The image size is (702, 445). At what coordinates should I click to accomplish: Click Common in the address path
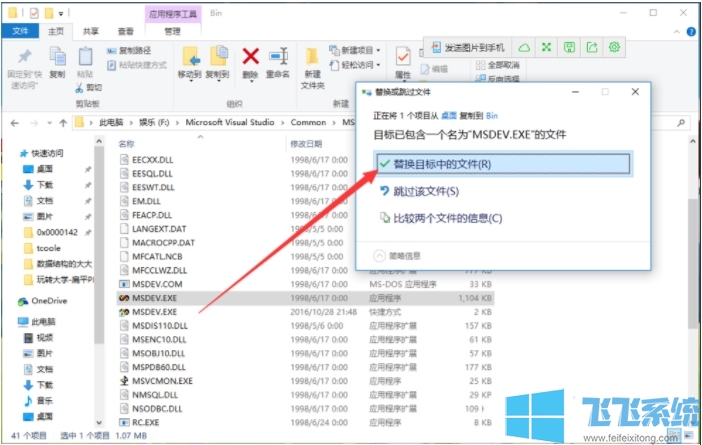point(308,122)
